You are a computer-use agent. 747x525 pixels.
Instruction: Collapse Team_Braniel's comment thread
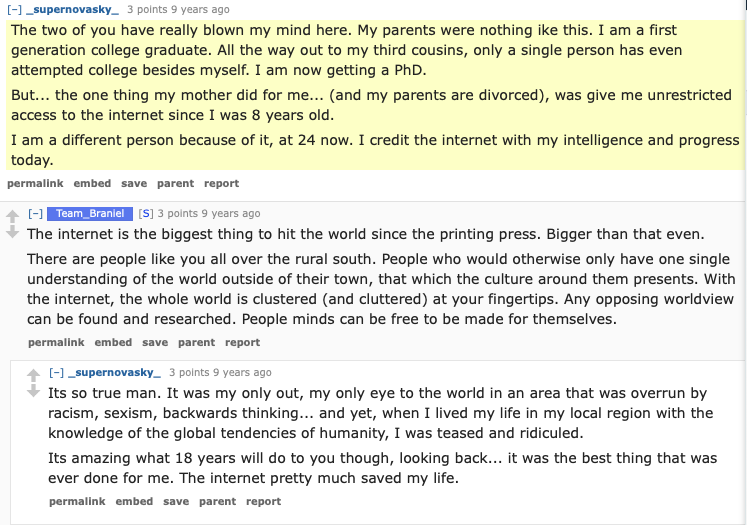[35, 213]
